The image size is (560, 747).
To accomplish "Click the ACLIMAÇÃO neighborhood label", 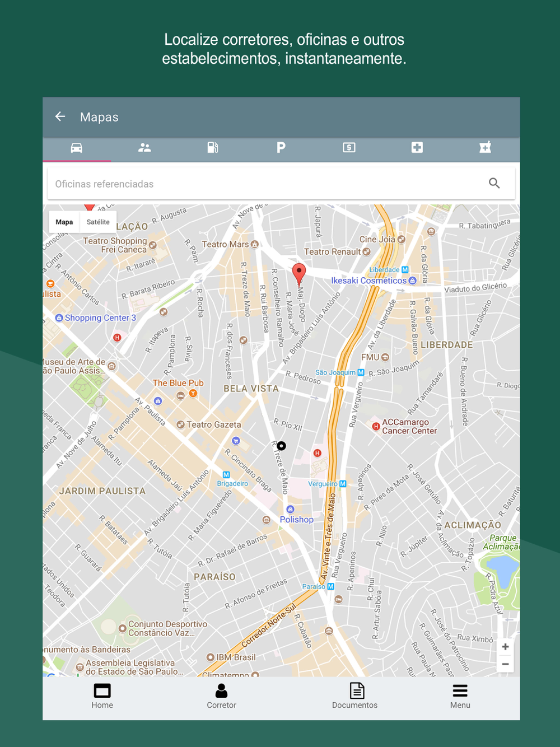I will (473, 525).
